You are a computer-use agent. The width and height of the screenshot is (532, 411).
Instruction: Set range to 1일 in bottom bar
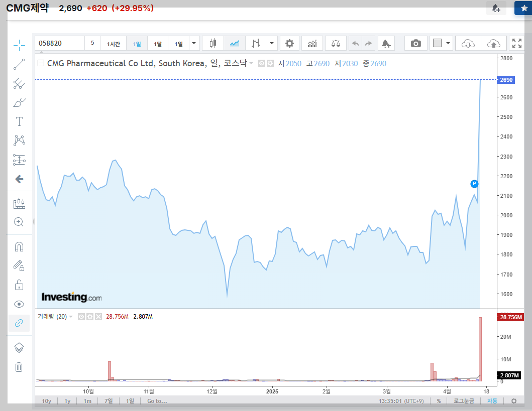[130, 401]
